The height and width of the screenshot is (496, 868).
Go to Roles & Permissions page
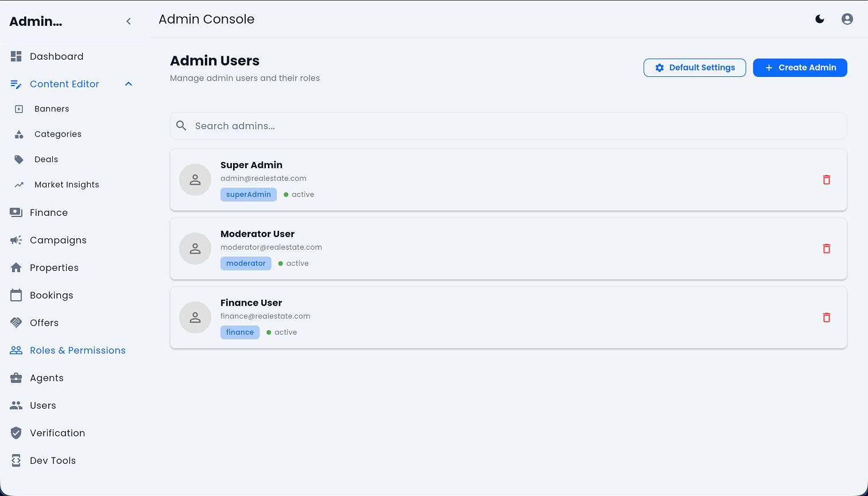tap(77, 350)
